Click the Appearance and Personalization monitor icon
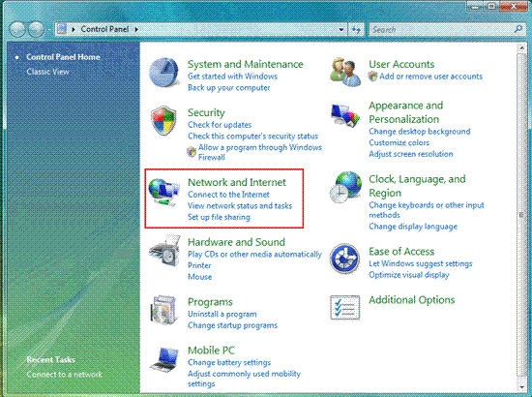 click(345, 115)
